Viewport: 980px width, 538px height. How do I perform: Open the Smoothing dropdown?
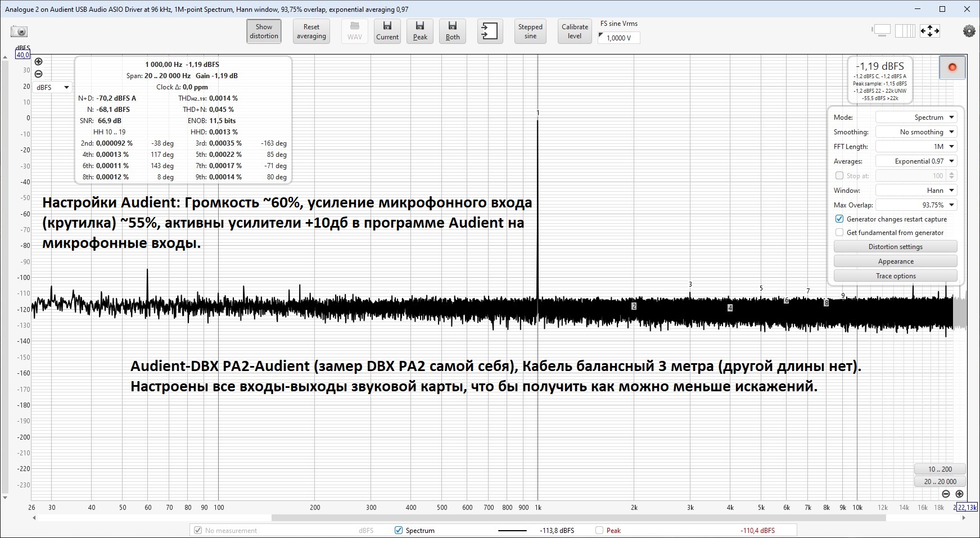click(x=916, y=132)
